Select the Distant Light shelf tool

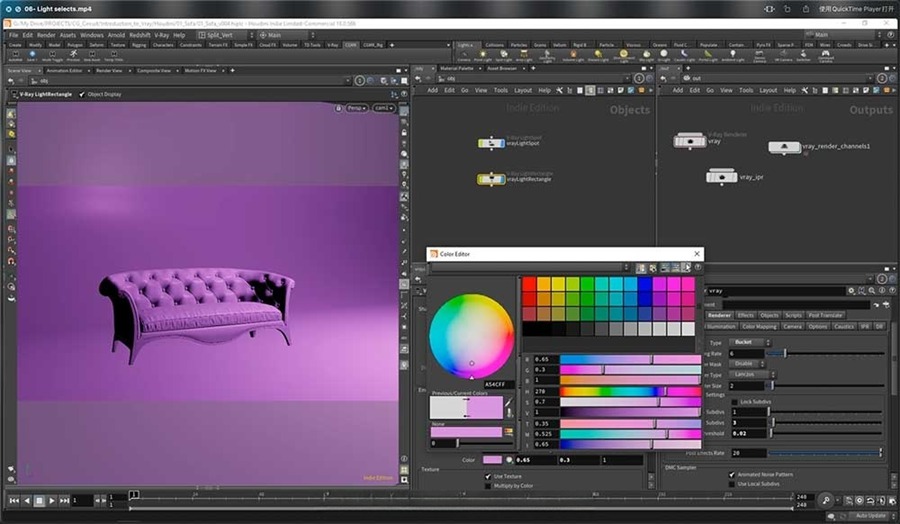598,56
